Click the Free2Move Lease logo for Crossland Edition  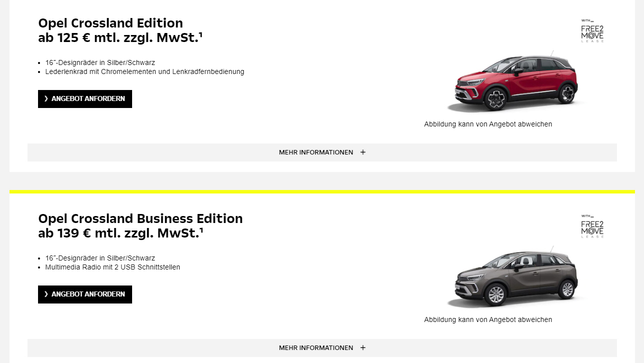pyautogui.click(x=592, y=31)
